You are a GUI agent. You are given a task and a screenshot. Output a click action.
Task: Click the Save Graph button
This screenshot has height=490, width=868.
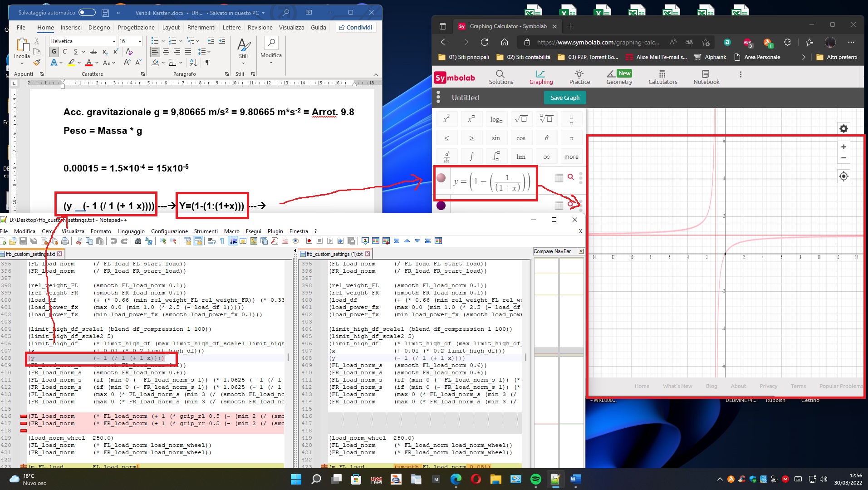(565, 98)
